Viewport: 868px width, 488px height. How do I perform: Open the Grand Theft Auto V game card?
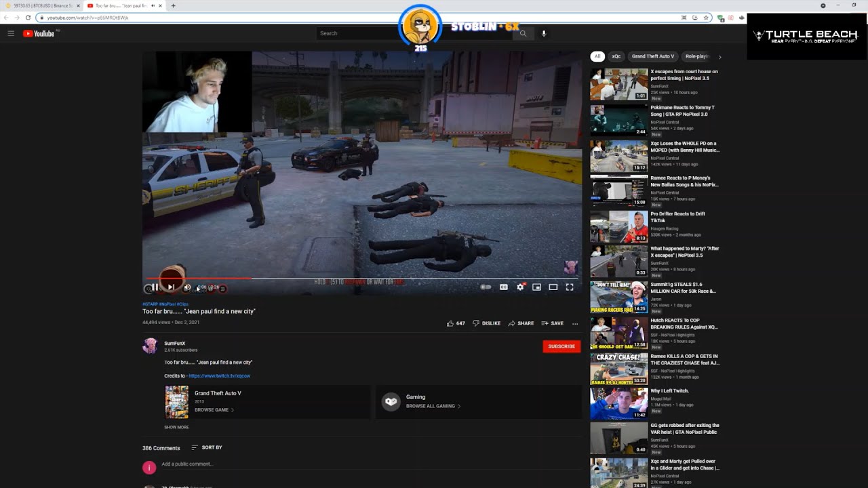point(268,402)
